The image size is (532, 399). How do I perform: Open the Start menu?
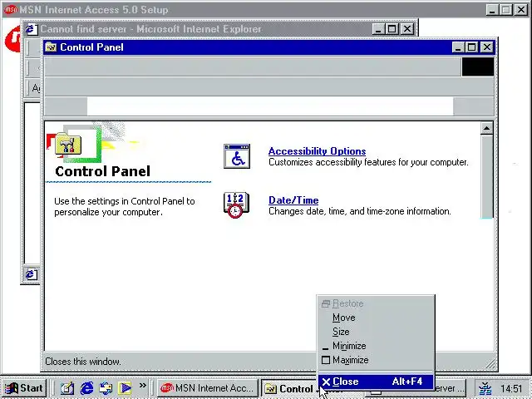pyautogui.click(x=24, y=388)
